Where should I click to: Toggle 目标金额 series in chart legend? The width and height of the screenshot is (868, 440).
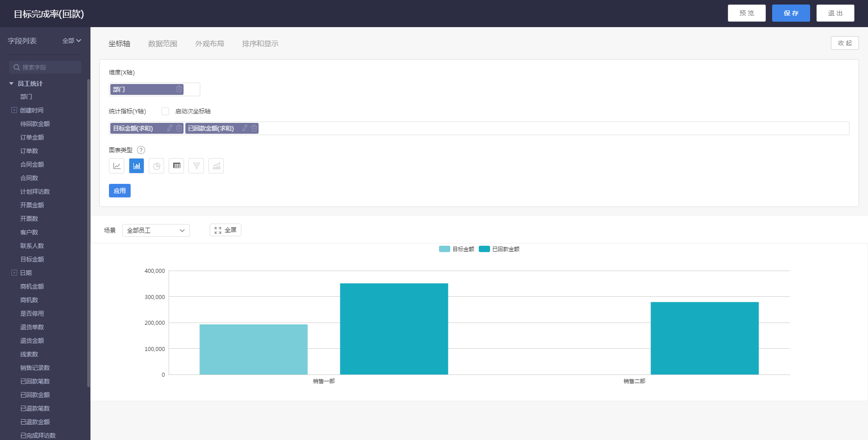point(457,249)
